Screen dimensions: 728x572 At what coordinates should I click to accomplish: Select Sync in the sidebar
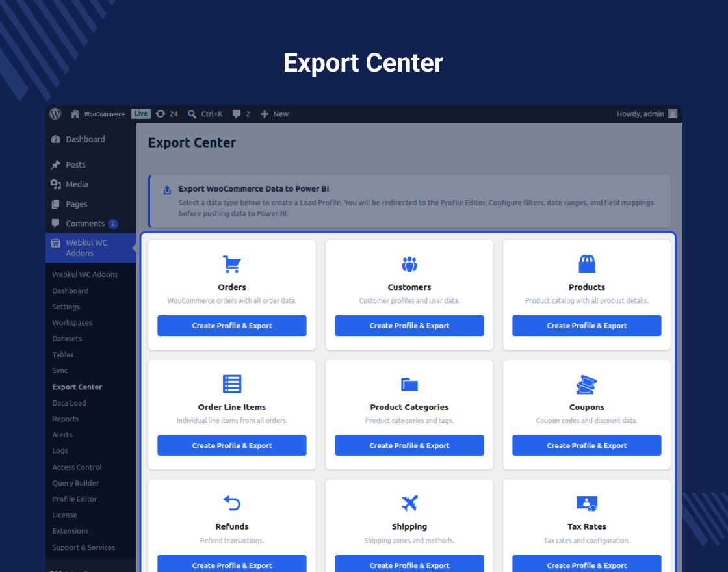point(60,370)
